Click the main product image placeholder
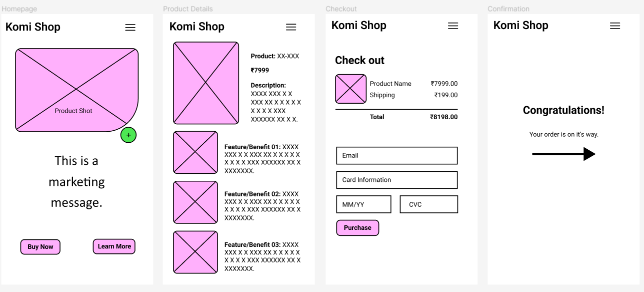Viewport: 644px width, 292px height. coord(206,83)
